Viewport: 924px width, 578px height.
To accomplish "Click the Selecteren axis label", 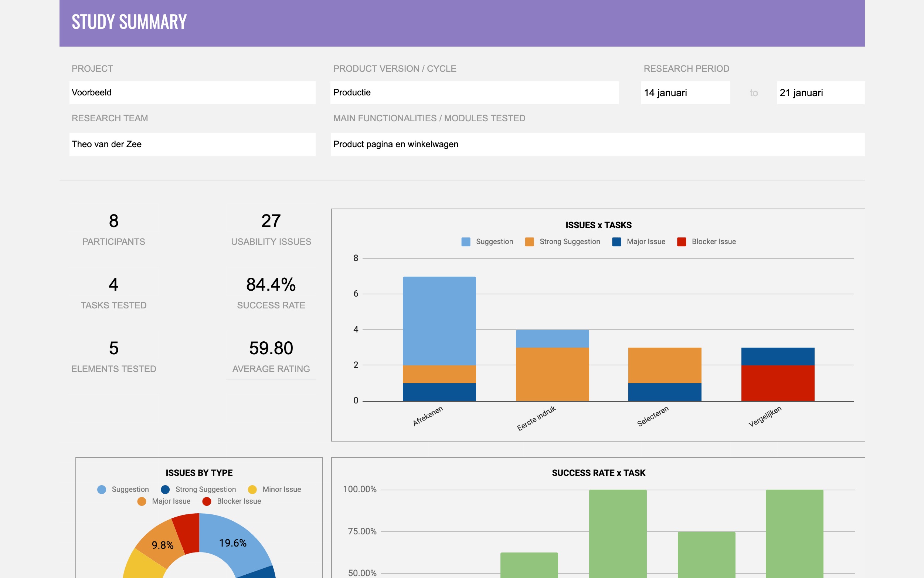I will coord(653,416).
